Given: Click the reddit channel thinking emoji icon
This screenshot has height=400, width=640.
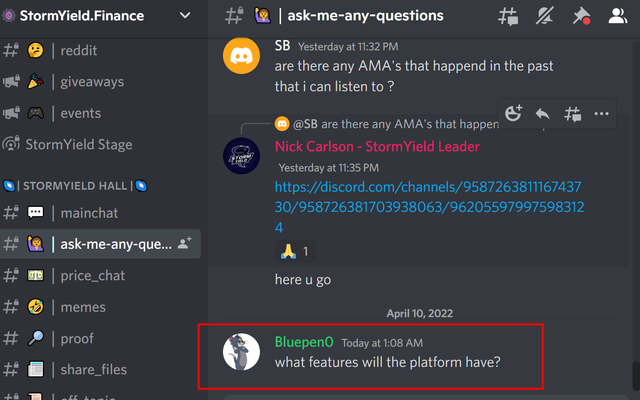Looking at the screenshot, I should point(36,51).
